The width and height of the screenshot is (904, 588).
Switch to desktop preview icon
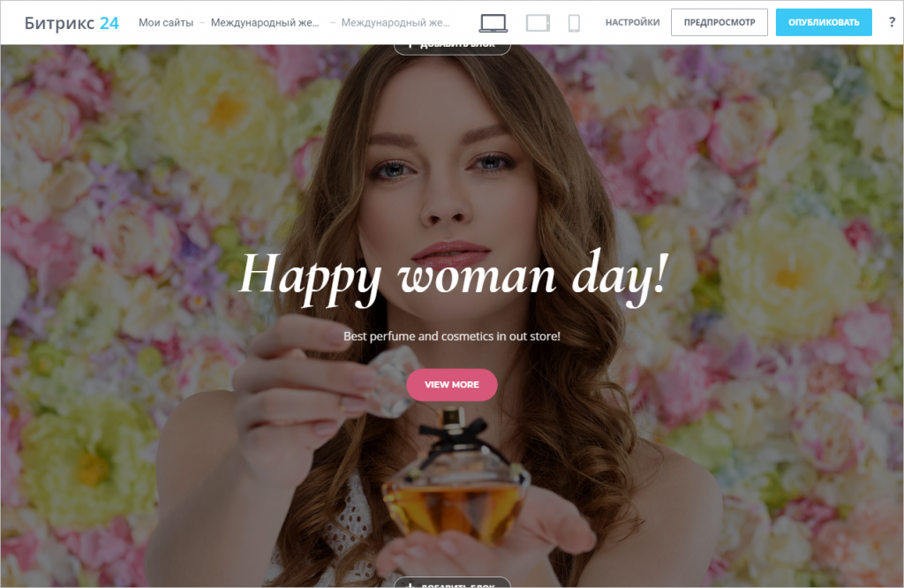click(x=493, y=23)
